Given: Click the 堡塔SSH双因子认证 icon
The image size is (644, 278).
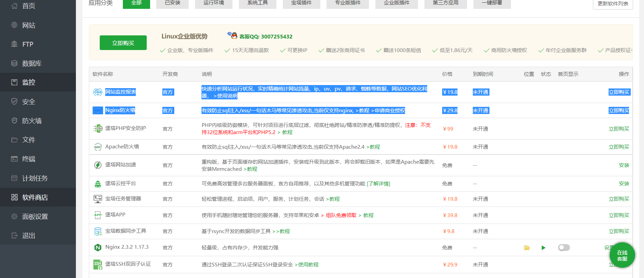Looking at the screenshot, I should click(x=98, y=264).
